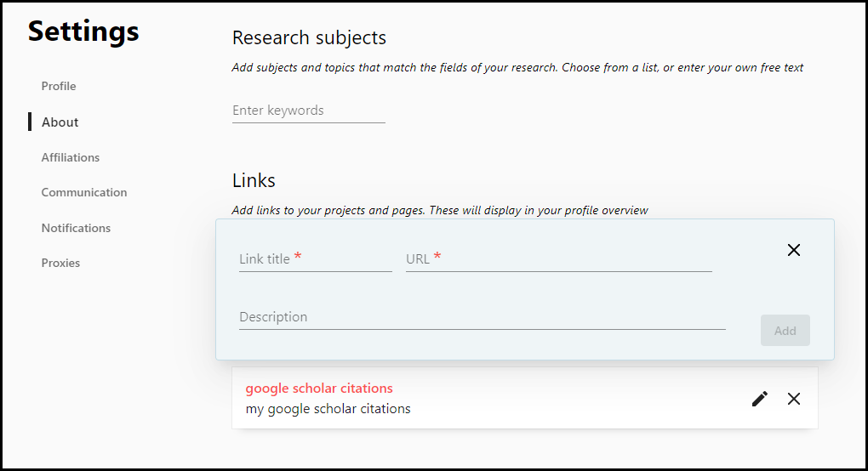Switch to Notifications settings
Screen dimensions: 868x471
(76, 228)
